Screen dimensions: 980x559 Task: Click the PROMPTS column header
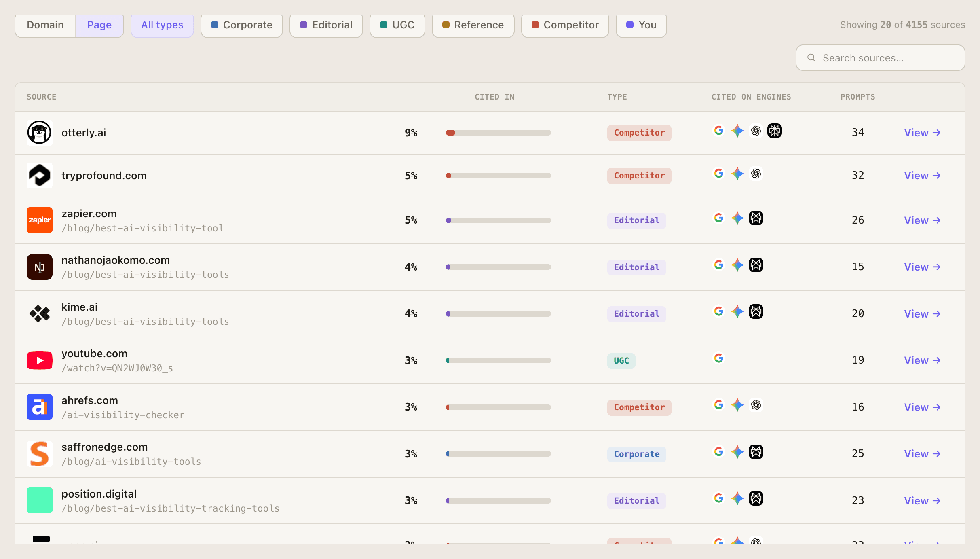tap(858, 97)
